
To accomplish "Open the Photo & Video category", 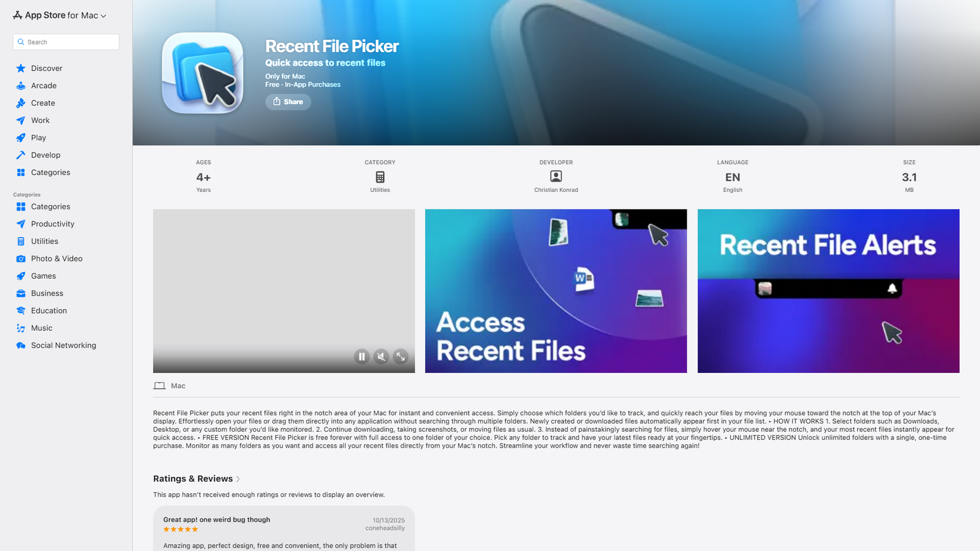I will click(56, 258).
